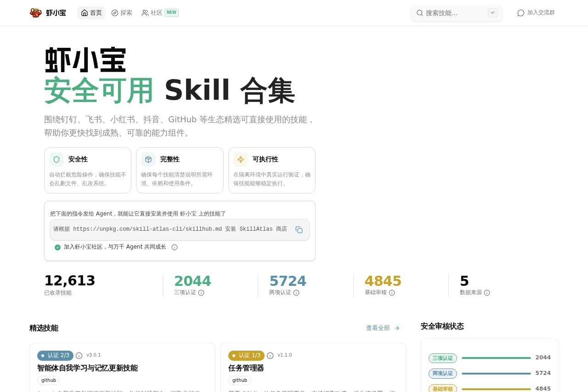Viewport: 588px width, 392px height.
Task: Click the shield icon on the 安全性 card
Action: (56, 159)
